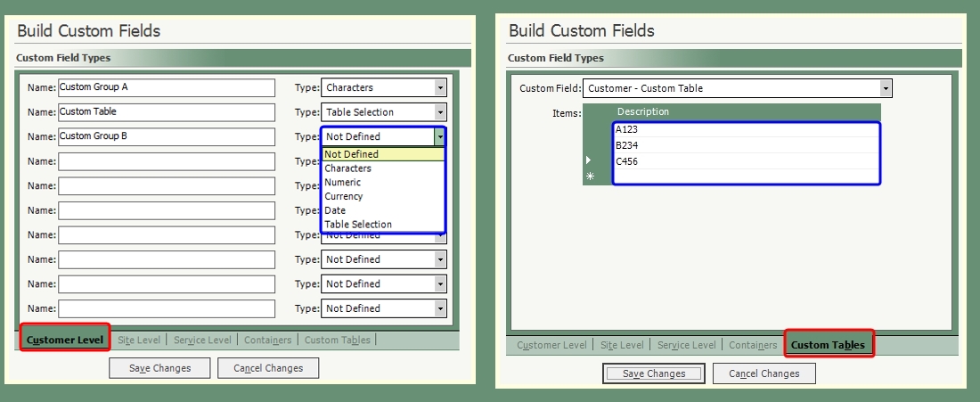Click the Description column header
980x402 pixels.
[x=747, y=112]
